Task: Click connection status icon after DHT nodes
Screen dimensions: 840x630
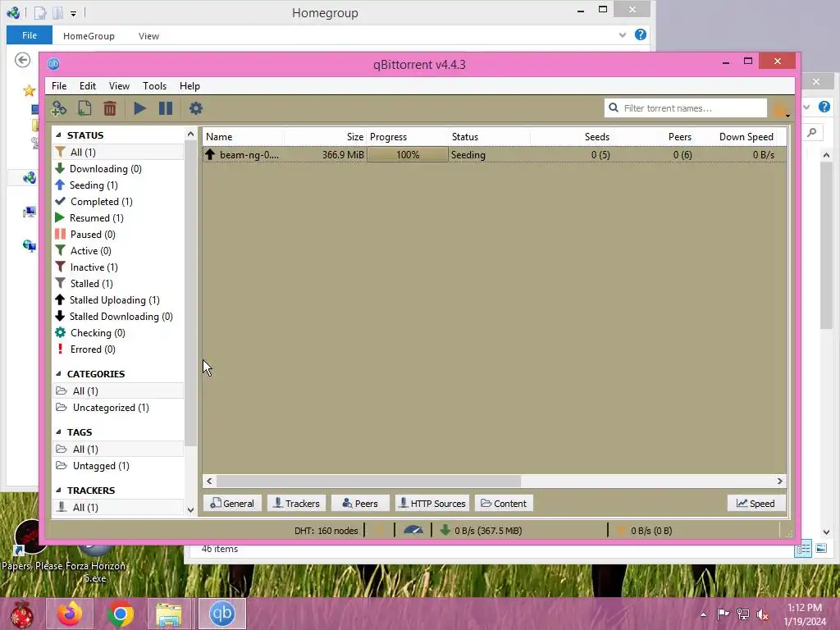Action: click(x=380, y=531)
